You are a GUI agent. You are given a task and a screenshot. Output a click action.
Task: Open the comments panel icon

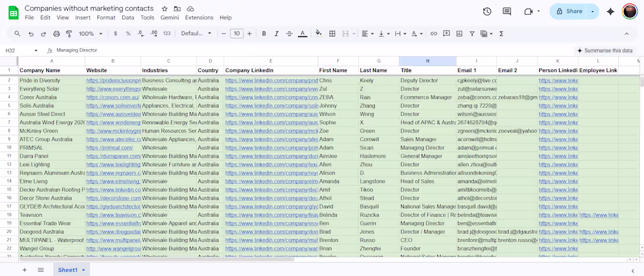[x=507, y=12]
